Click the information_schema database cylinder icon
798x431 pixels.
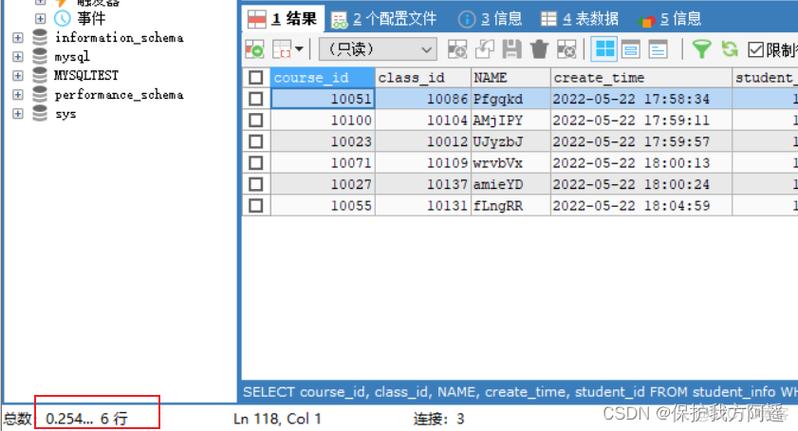point(40,38)
